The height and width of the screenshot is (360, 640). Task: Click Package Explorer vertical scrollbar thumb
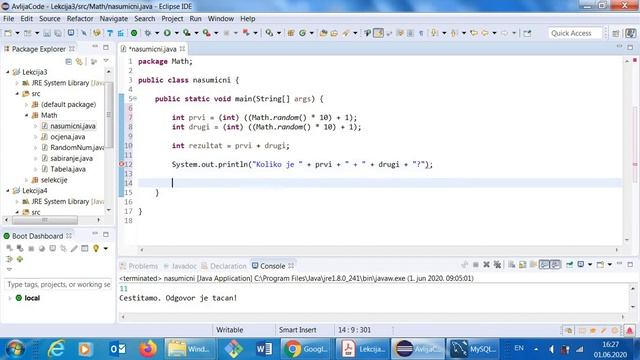pos(109,115)
